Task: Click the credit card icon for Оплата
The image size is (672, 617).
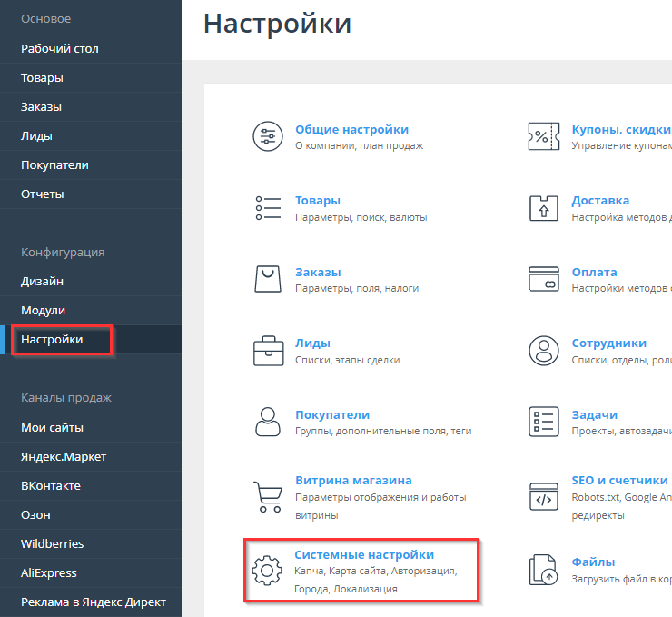Action: point(544,280)
